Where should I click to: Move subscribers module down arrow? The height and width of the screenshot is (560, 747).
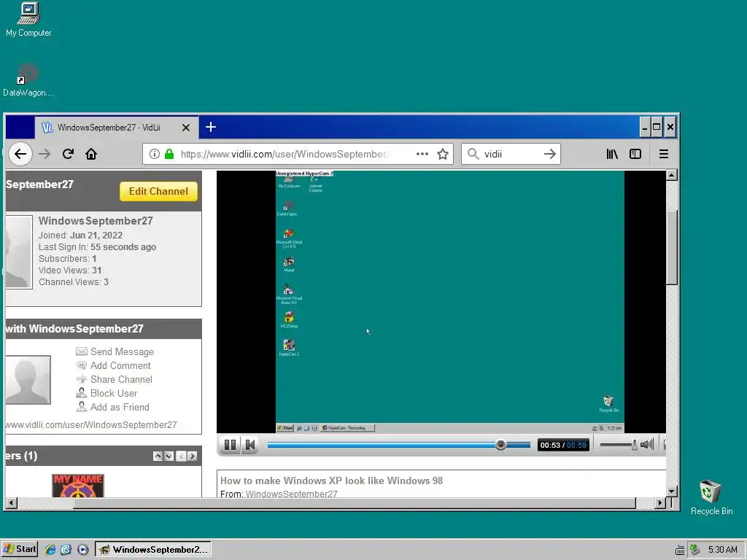(x=169, y=456)
